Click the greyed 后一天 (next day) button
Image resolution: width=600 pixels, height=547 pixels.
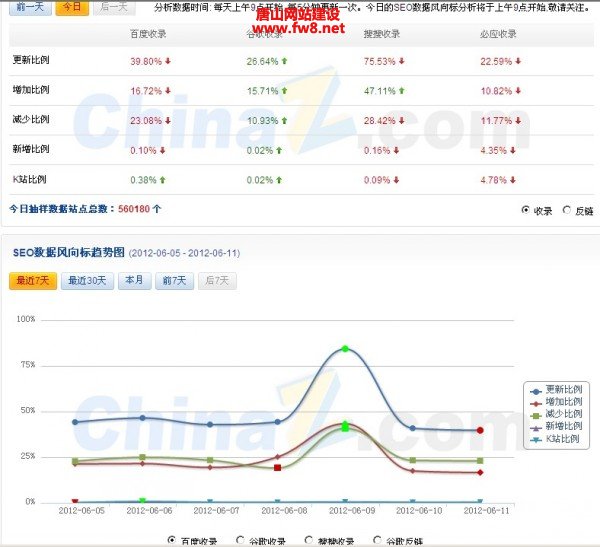pyautogui.click(x=114, y=8)
